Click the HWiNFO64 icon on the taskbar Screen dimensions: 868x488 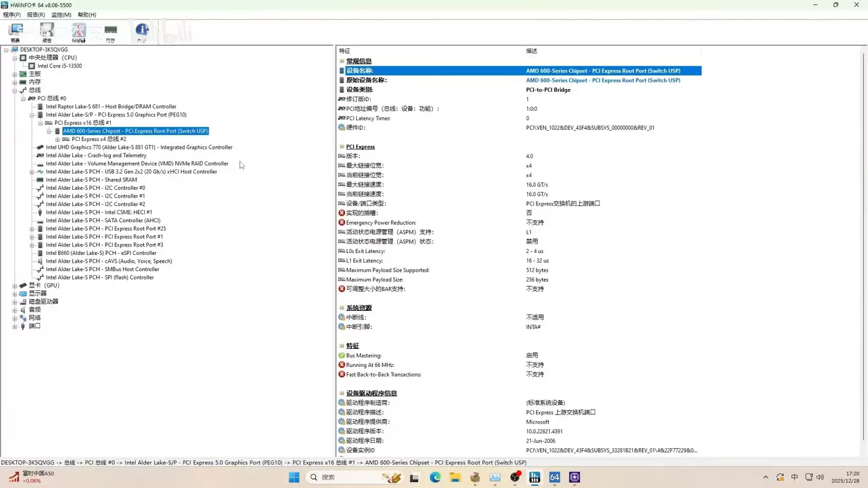point(555,477)
